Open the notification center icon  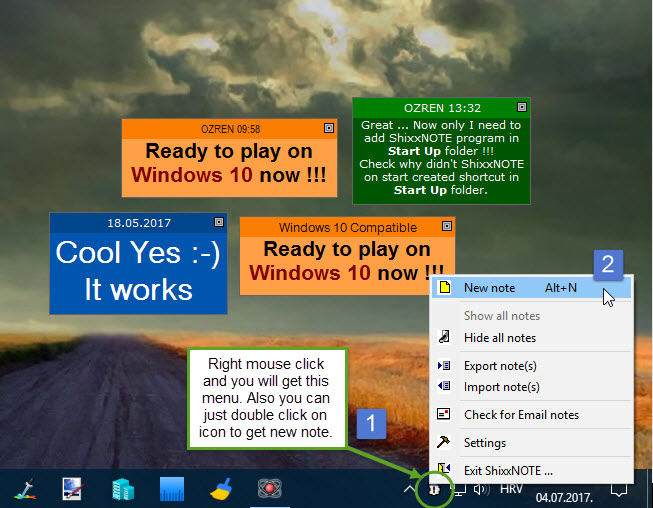[618, 490]
